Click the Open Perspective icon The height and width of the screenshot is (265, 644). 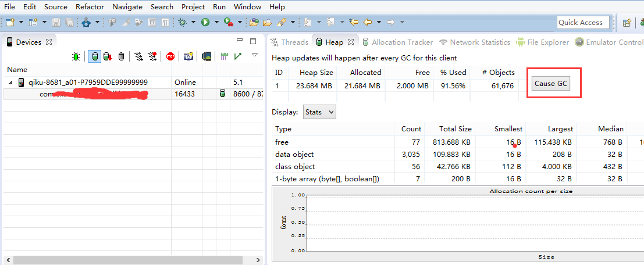click(x=627, y=23)
